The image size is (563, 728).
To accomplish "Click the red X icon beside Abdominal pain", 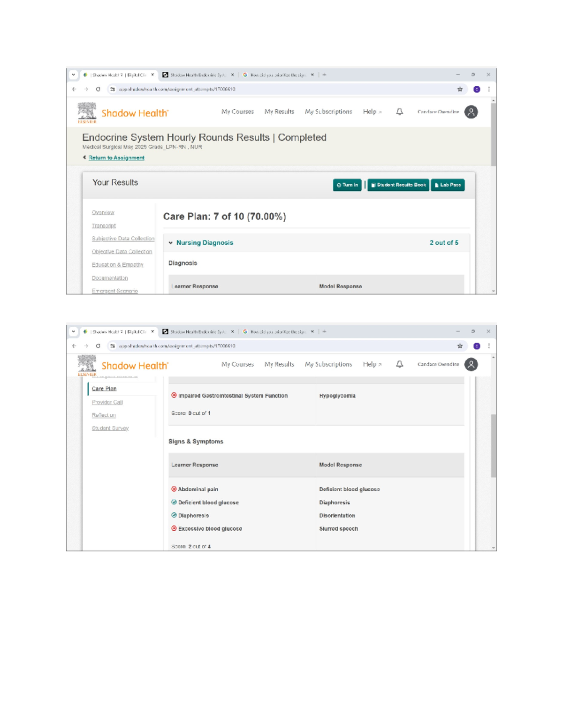I will (x=174, y=489).
